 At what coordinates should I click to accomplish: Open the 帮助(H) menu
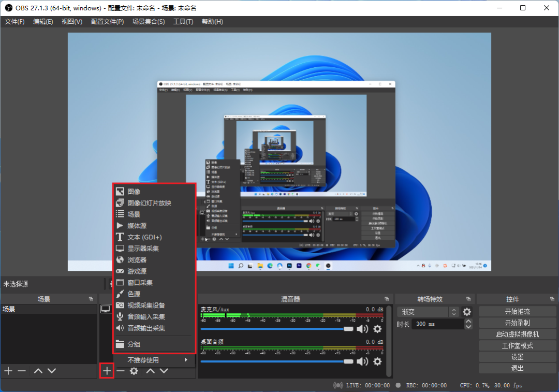point(213,22)
